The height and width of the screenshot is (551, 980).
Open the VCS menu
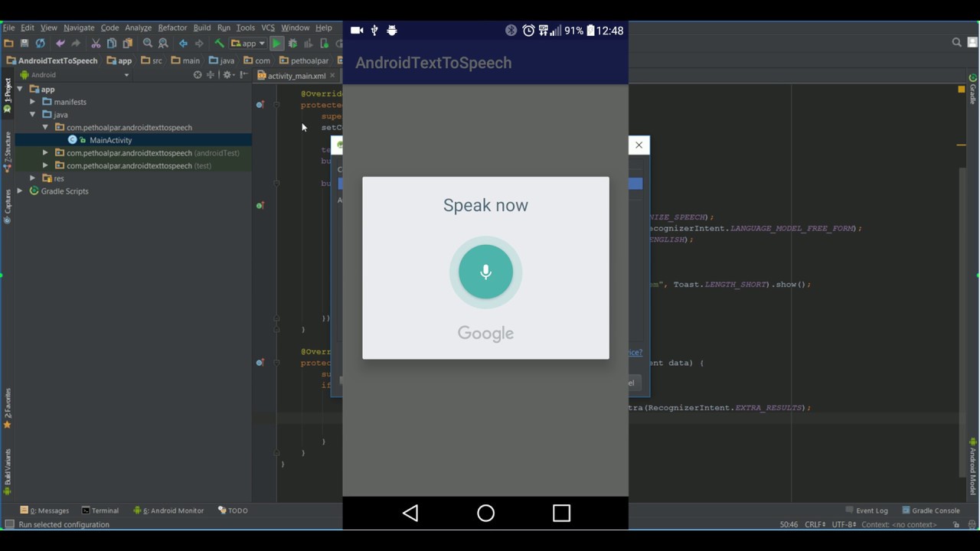coord(268,28)
